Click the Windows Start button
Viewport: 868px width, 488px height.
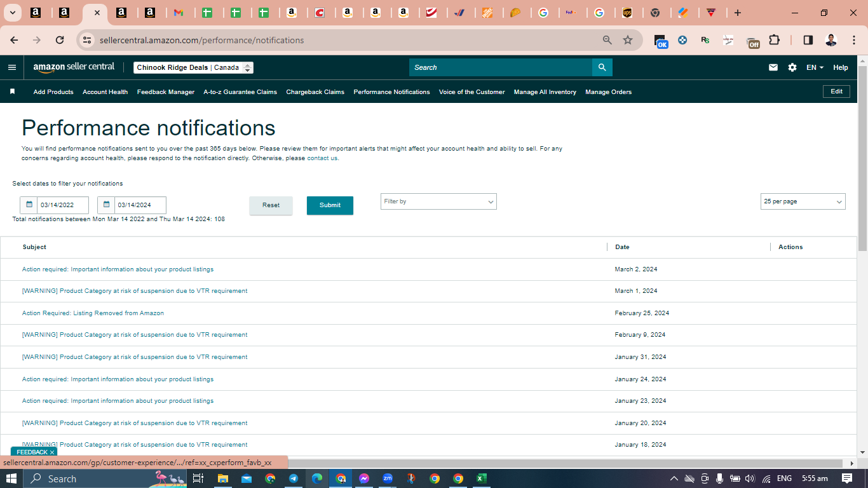coord(11,478)
